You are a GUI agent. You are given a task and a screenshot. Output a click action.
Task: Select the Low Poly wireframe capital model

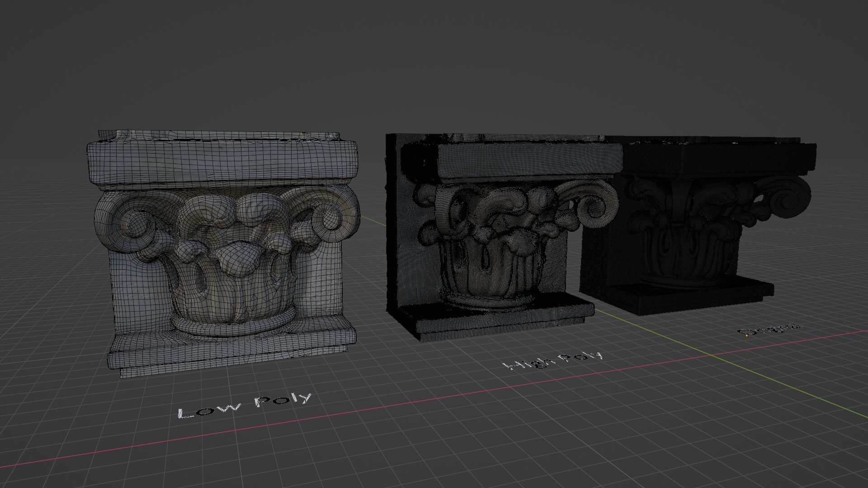tap(224, 253)
